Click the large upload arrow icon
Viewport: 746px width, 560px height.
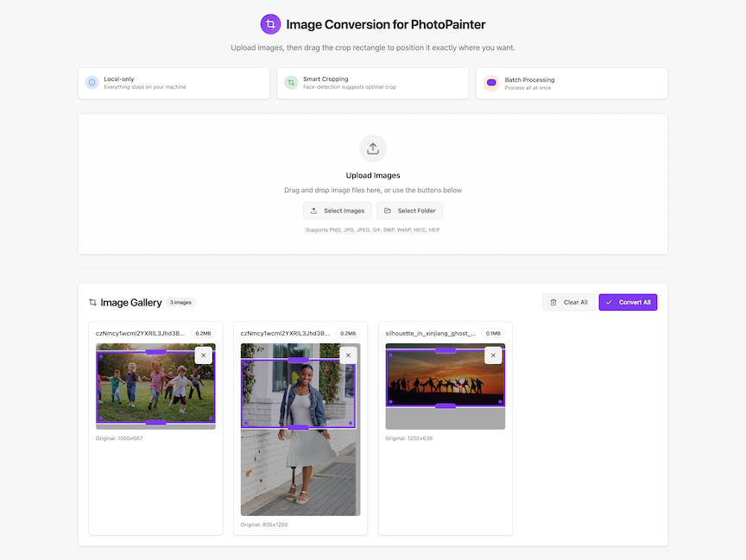[x=373, y=148]
